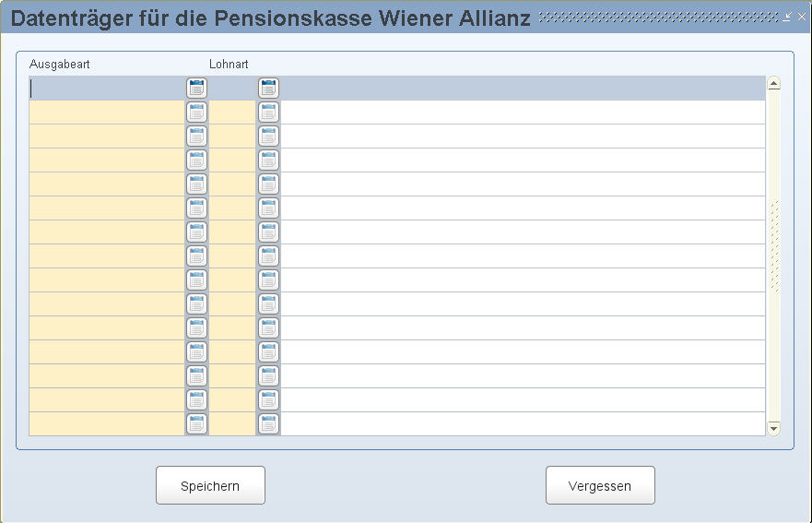This screenshot has width=812, height=523.
Task: Click Ausgabeart list icon in second row
Action: click(196, 113)
